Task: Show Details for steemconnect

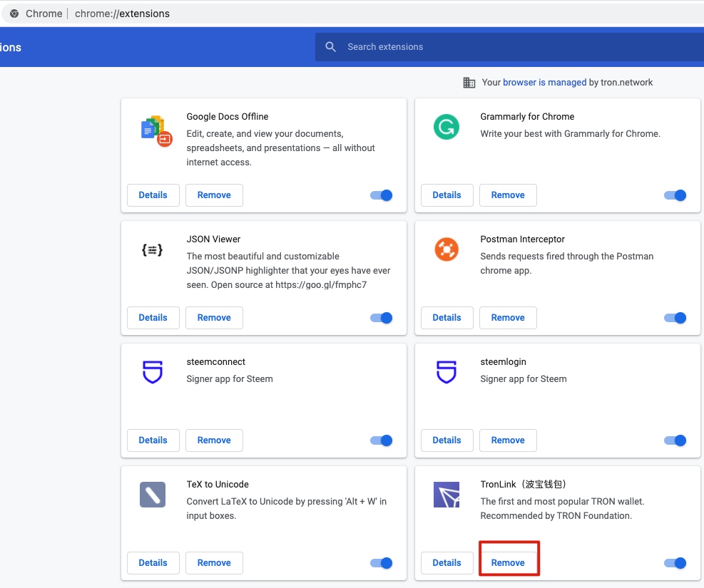Action: point(153,440)
